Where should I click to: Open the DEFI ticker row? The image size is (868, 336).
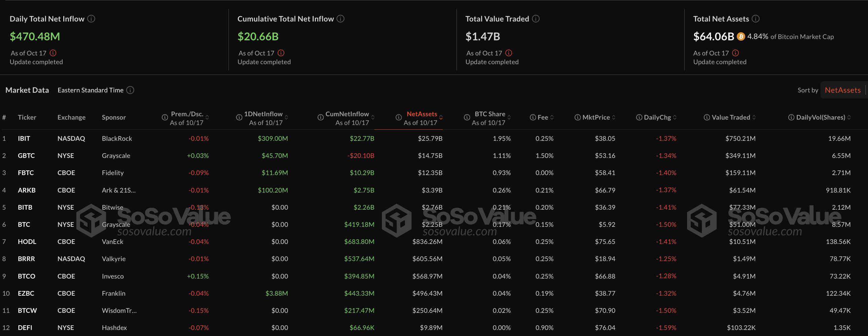(x=434, y=328)
